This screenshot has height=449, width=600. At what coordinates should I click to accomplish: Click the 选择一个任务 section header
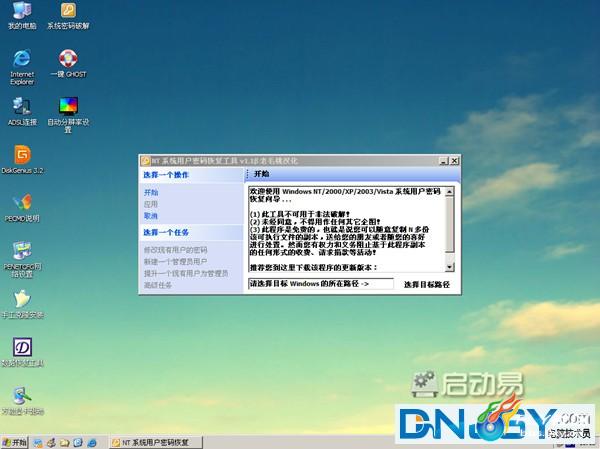[x=166, y=232]
